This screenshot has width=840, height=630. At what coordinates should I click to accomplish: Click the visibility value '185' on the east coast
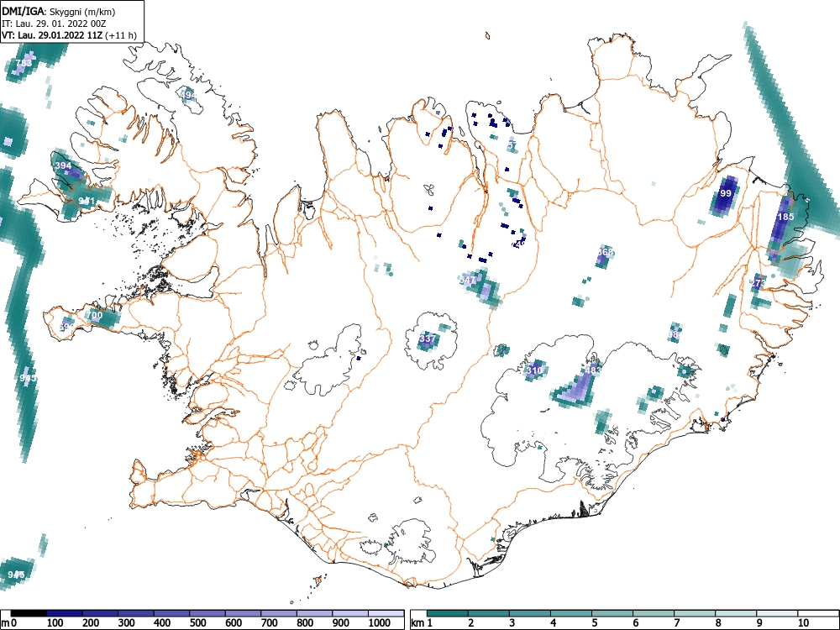click(x=785, y=217)
